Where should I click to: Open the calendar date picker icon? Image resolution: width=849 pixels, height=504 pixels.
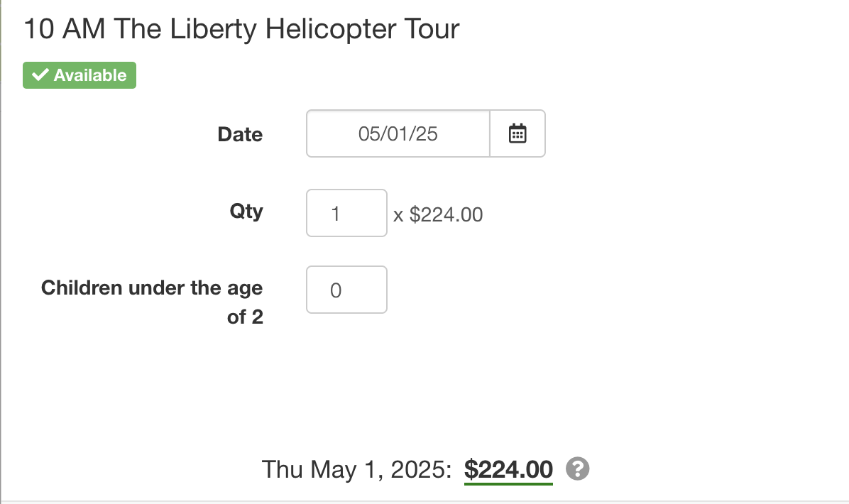tap(517, 133)
